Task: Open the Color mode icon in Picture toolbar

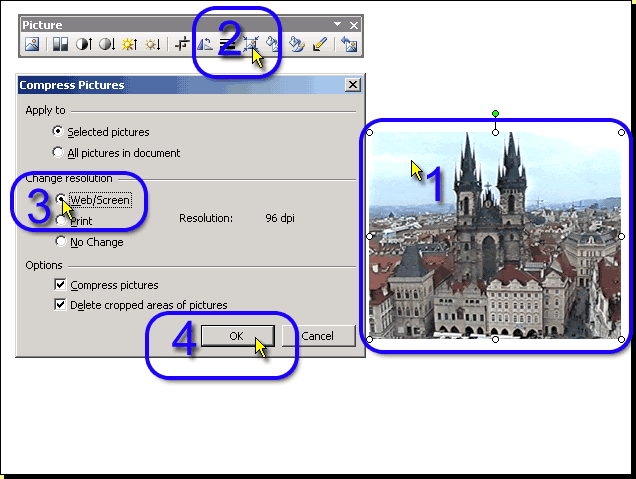Action: tap(60, 44)
